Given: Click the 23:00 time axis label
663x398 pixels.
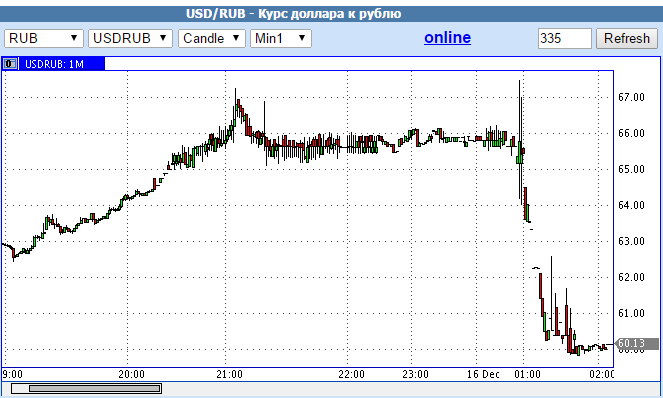Looking at the screenshot, I should point(415,374).
